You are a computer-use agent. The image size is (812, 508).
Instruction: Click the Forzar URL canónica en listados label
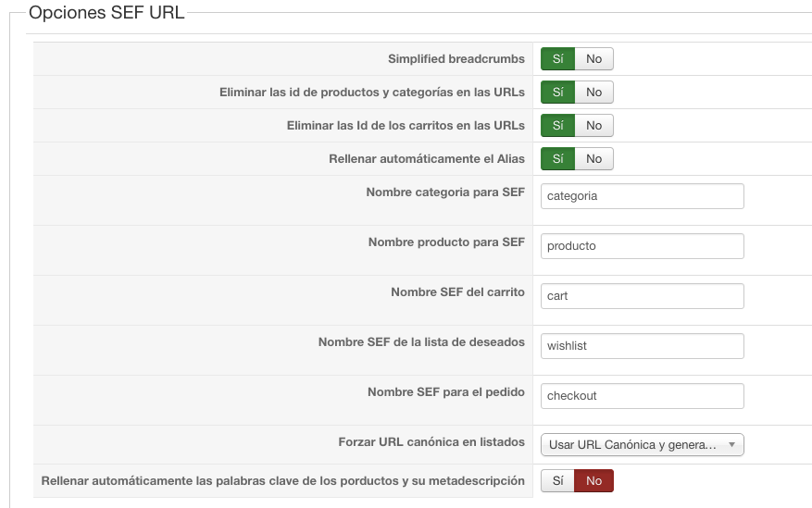pos(431,441)
